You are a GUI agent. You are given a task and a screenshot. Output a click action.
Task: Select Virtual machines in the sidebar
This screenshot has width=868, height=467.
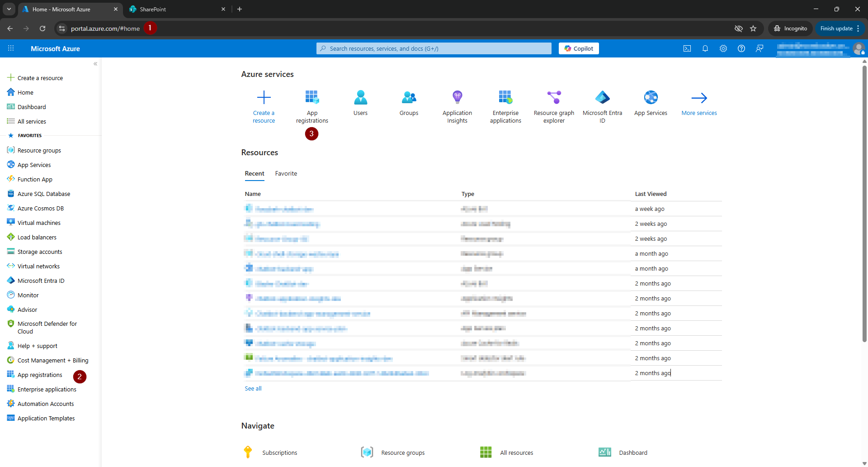coord(39,223)
